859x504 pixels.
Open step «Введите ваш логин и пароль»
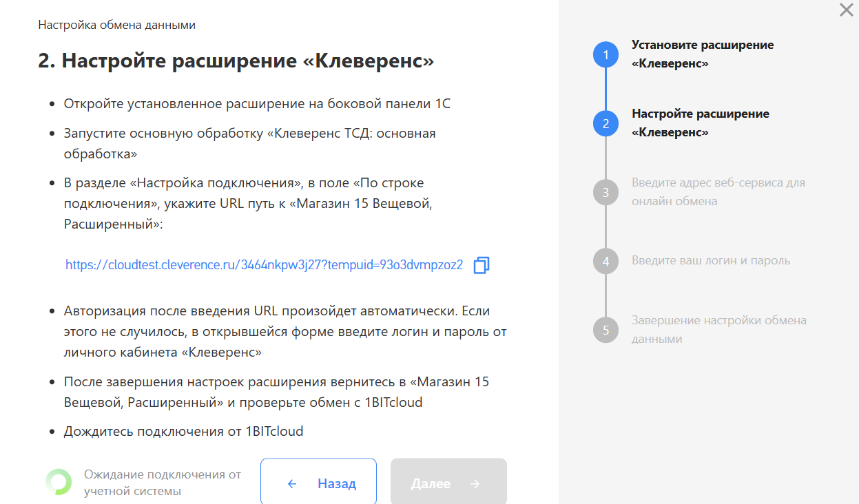(x=711, y=261)
